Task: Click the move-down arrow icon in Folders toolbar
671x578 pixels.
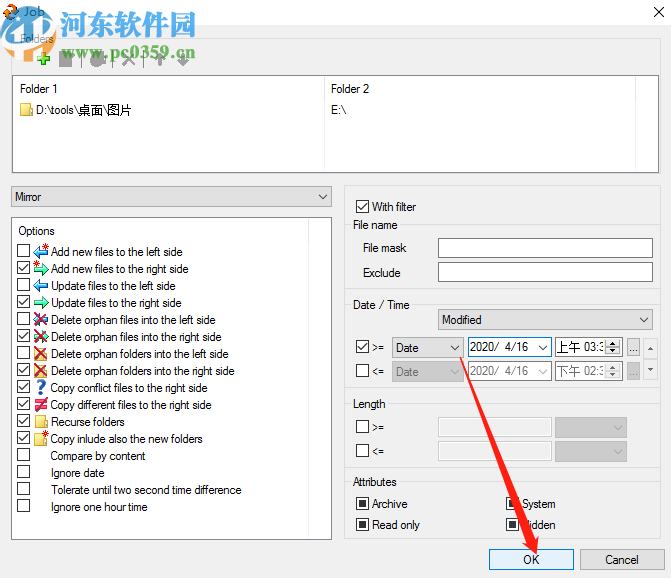Action: click(x=183, y=59)
